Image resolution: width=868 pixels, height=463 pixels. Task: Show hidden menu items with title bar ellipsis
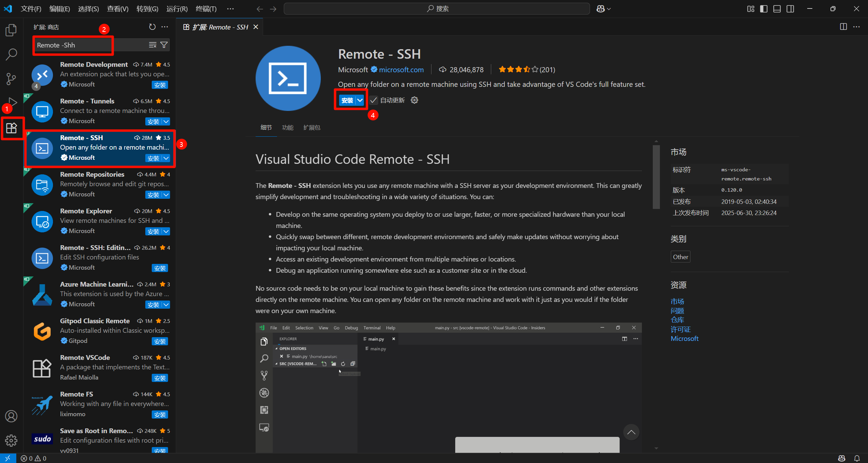pyautogui.click(x=230, y=9)
